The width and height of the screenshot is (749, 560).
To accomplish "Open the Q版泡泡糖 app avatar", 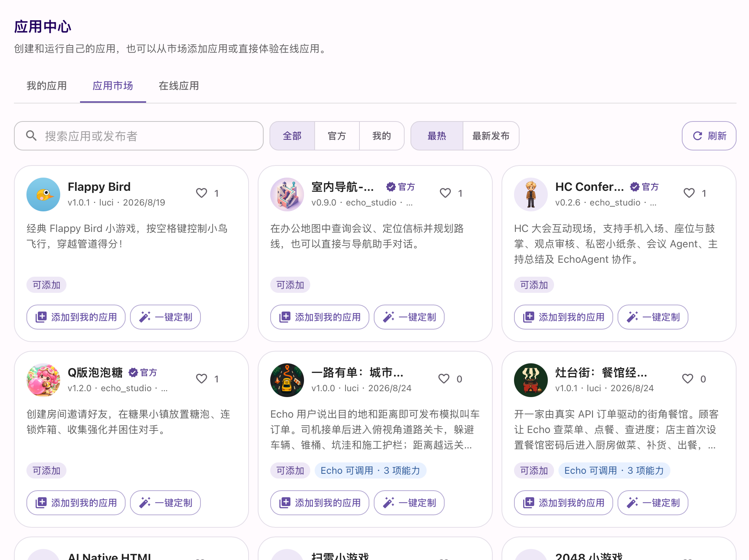I will pyautogui.click(x=43, y=380).
